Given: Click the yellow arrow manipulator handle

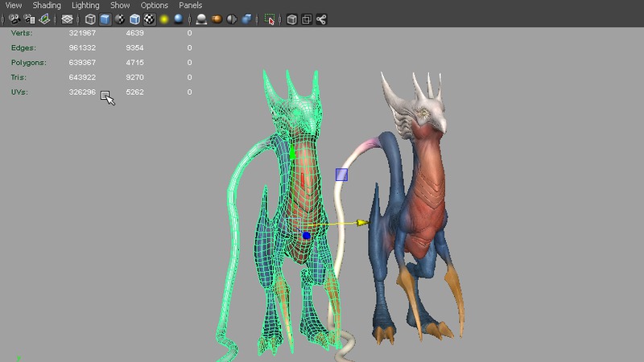Looking at the screenshot, I should click(x=361, y=222).
